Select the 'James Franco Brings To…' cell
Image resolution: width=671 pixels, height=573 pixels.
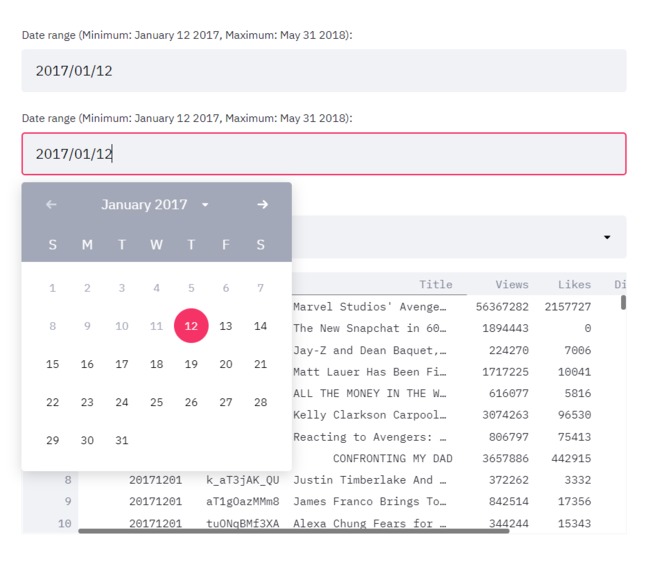370,502
